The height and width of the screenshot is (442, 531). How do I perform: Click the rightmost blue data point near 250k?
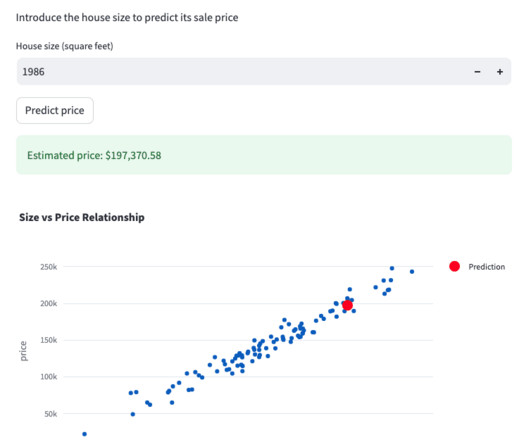tap(412, 272)
